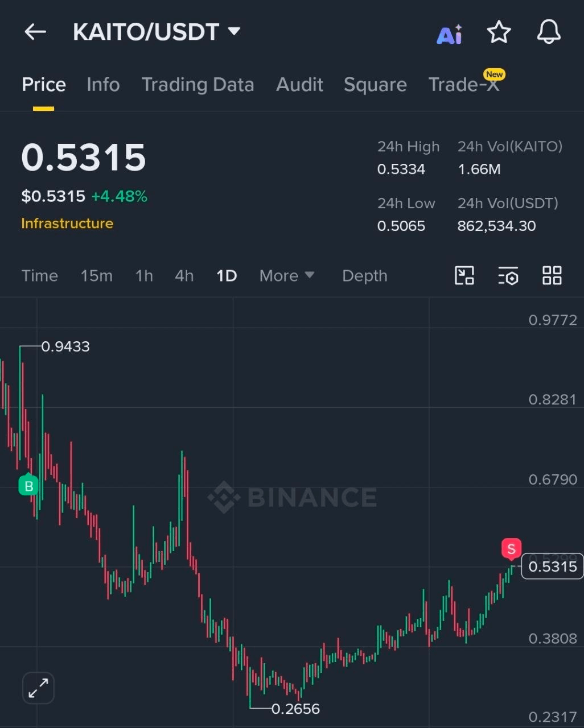The image size is (584, 728).
Task: Select the 1h chart interval
Action: [x=144, y=276]
